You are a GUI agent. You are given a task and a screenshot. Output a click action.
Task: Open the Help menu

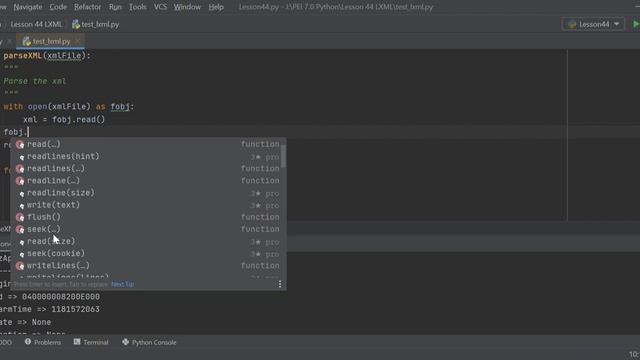216,7
